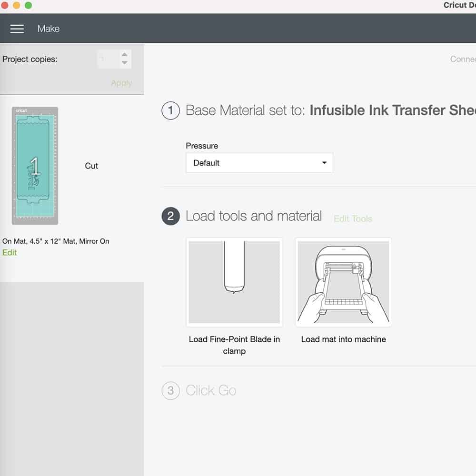Click the Apply button
This screenshot has height=476, width=476.
tap(121, 83)
